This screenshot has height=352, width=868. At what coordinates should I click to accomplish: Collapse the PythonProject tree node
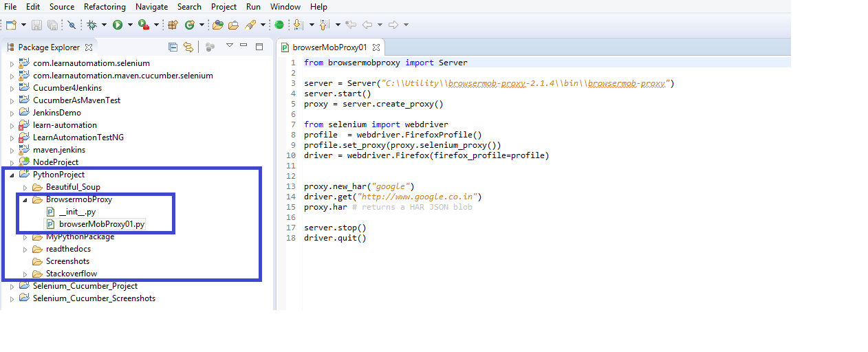[x=12, y=175]
